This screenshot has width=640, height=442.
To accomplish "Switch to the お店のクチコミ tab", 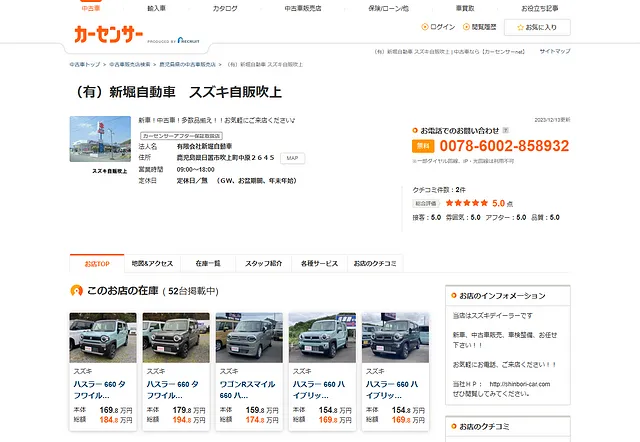I will coord(375,264).
